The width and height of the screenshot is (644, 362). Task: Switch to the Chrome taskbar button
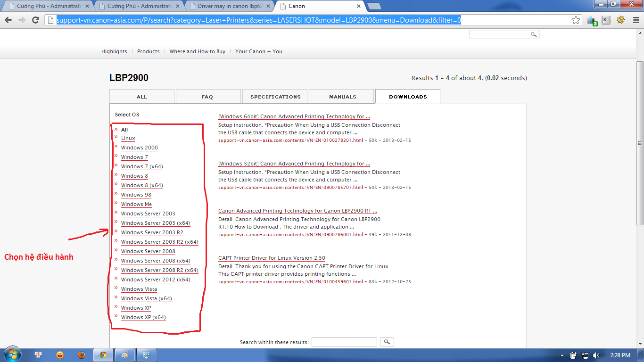pyautogui.click(x=103, y=355)
